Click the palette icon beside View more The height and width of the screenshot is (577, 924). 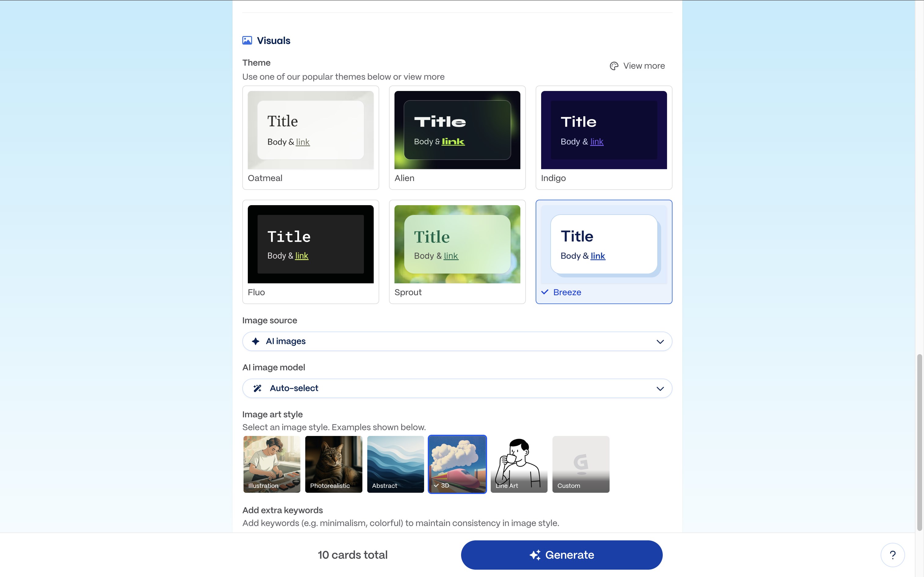tap(613, 66)
